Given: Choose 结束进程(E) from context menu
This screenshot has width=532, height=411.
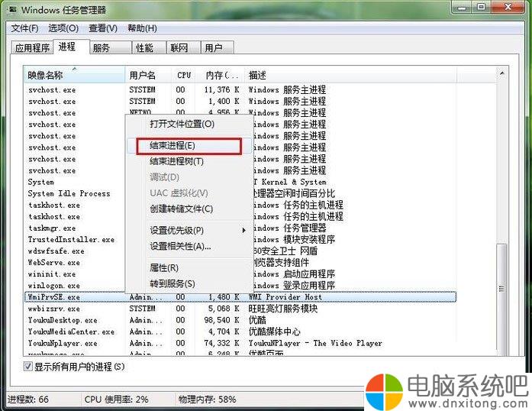Looking at the screenshot, I should [x=189, y=146].
